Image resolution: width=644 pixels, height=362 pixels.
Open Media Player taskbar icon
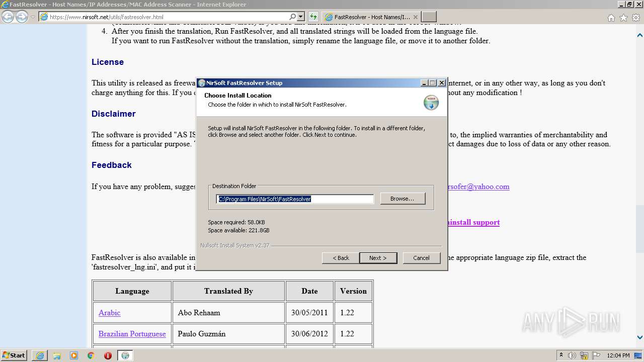click(x=74, y=355)
